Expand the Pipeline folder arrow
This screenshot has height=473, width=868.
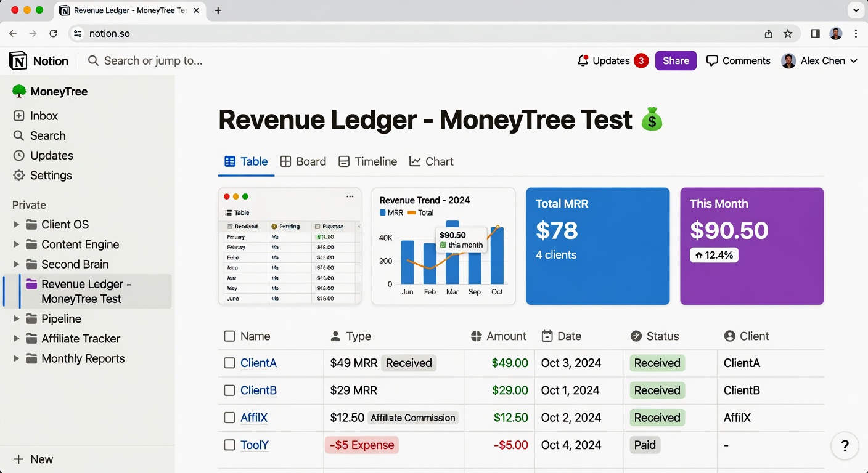tap(17, 318)
